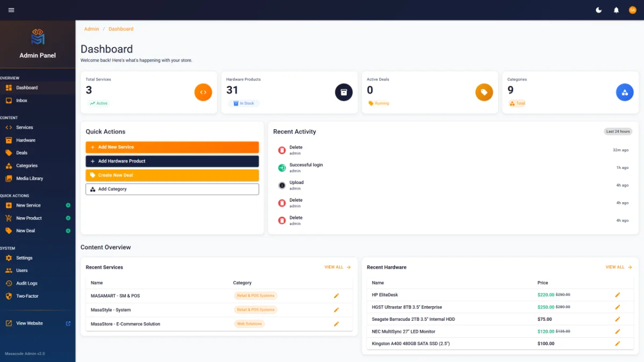Click the Admin Panel logo

click(38, 37)
